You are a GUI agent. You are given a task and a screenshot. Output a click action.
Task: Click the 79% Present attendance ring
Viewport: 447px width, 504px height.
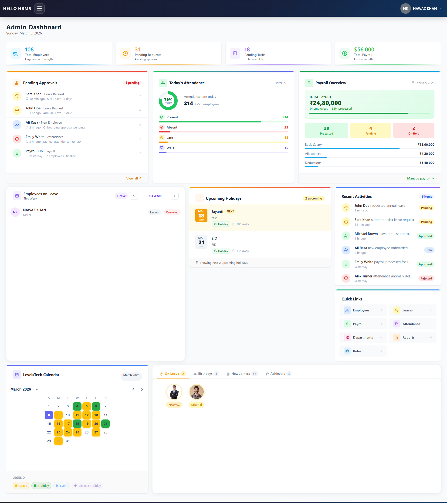(x=168, y=101)
